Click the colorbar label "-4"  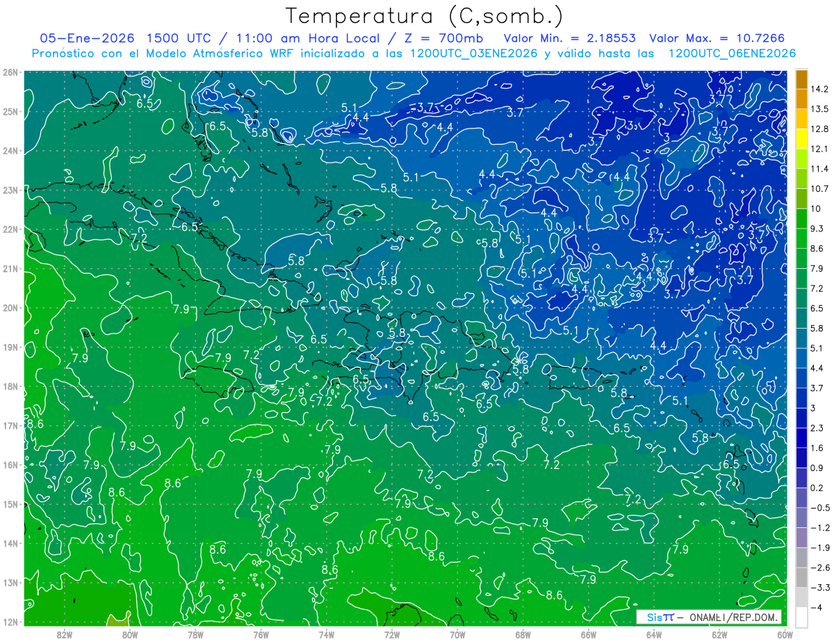(817, 607)
